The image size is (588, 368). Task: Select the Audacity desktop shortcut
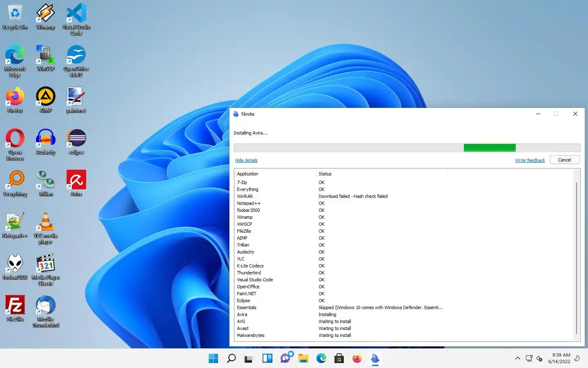click(x=45, y=142)
